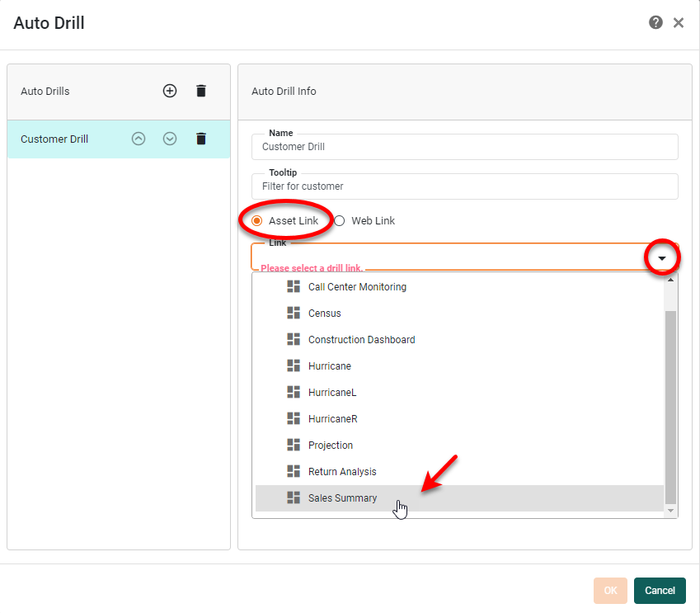
Task: Open the help question mark icon
Action: coord(655,22)
